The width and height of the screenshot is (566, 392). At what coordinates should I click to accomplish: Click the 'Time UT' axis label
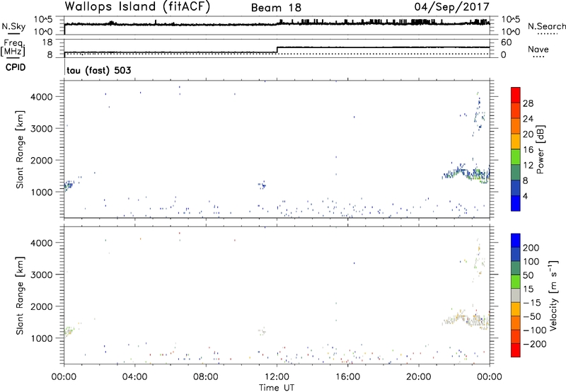click(277, 388)
